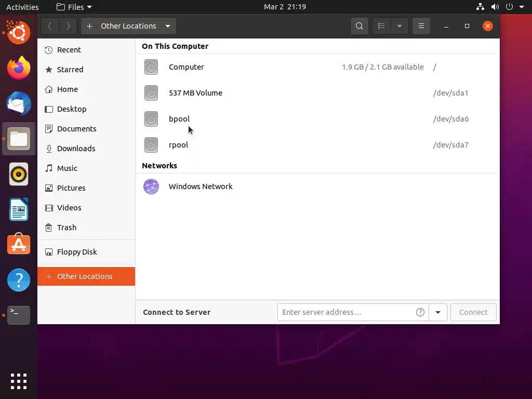Click the Floppy Disk icon
The width and height of the screenshot is (532, 399).
point(49,252)
